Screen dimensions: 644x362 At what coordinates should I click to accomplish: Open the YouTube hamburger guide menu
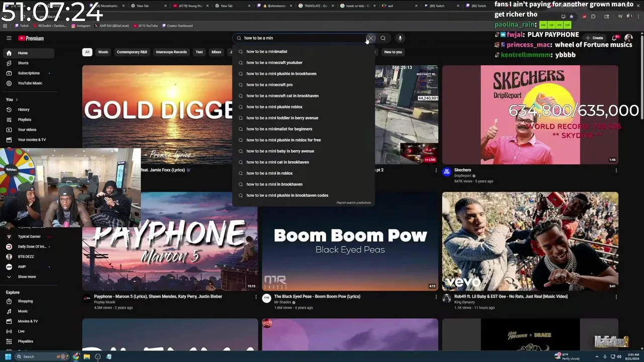[9, 38]
